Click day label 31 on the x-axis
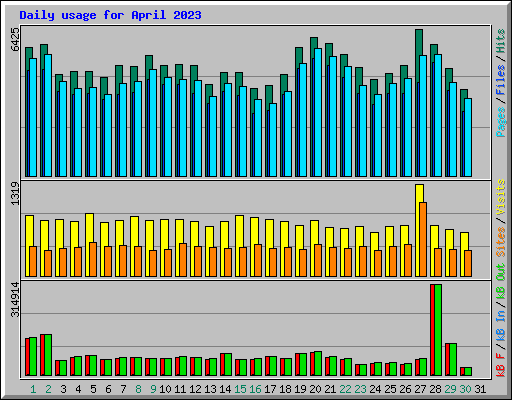Image resolution: width=512 pixels, height=400 pixels. point(480,389)
